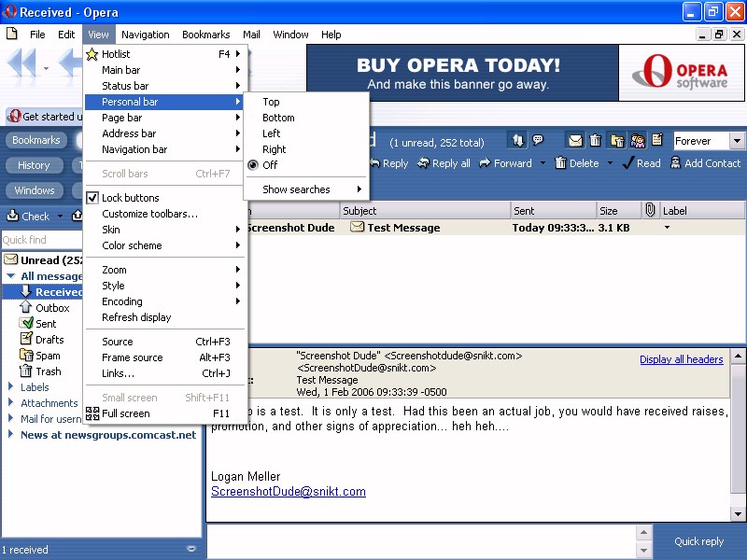Click the sort order arrows icon
747x560 pixels.
click(x=518, y=141)
